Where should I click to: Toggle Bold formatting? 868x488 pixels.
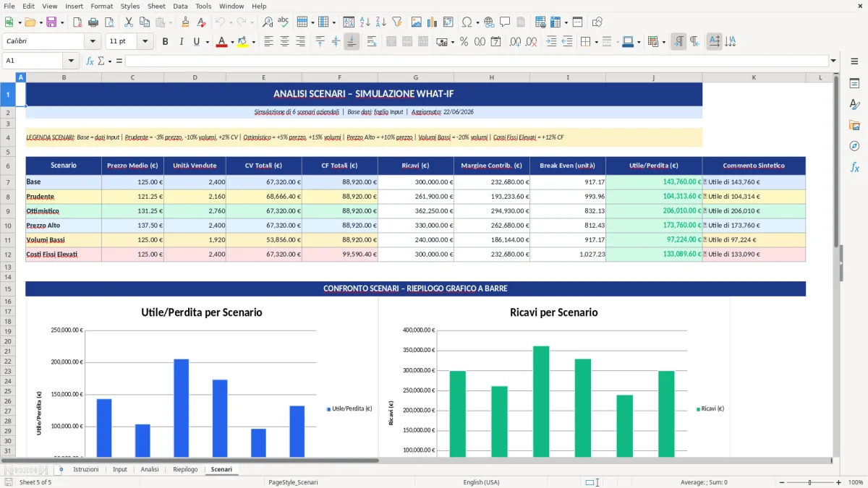[x=165, y=42]
